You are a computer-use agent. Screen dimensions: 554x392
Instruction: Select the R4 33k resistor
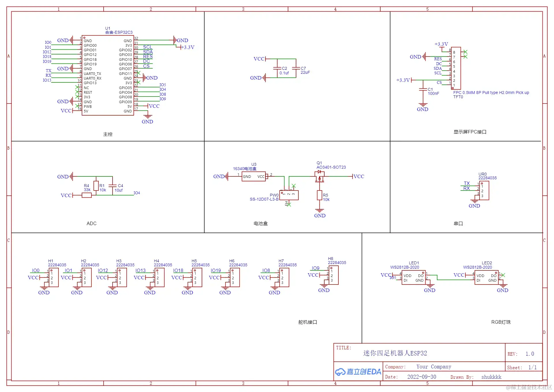tap(87, 195)
